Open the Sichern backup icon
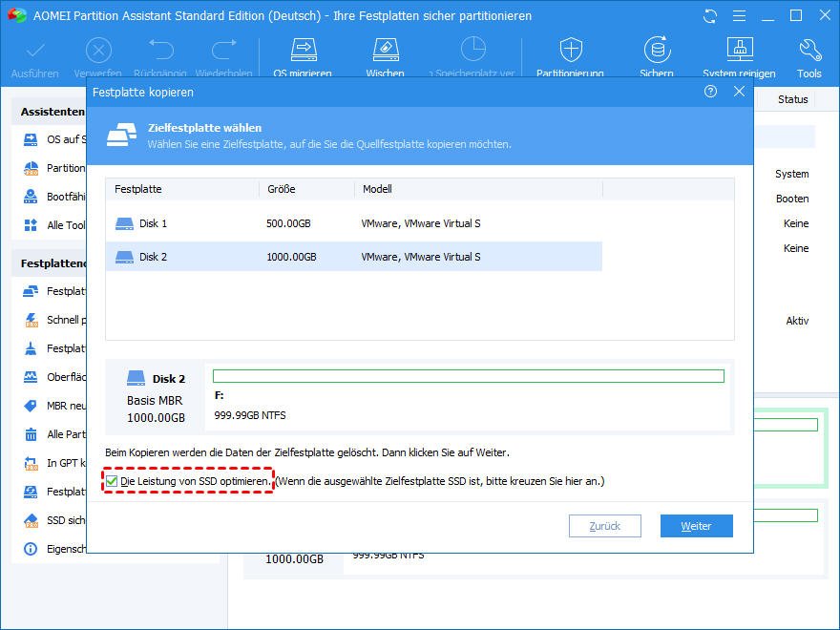 click(x=658, y=50)
